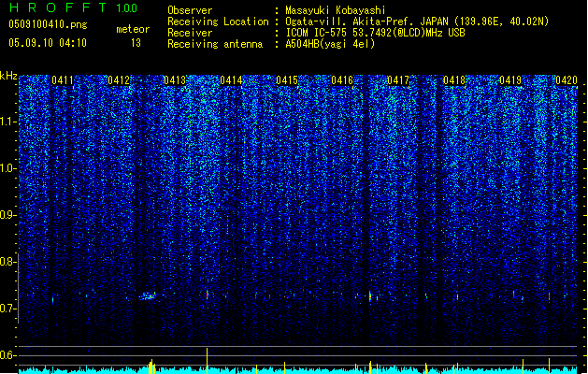Click the 0419 time marker
Viewport: 588px width, 374px height.
(x=510, y=80)
